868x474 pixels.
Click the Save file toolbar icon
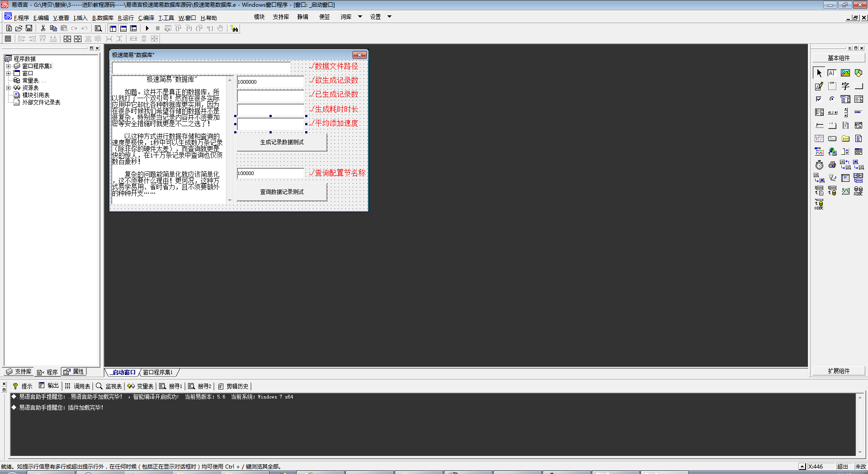29,28
